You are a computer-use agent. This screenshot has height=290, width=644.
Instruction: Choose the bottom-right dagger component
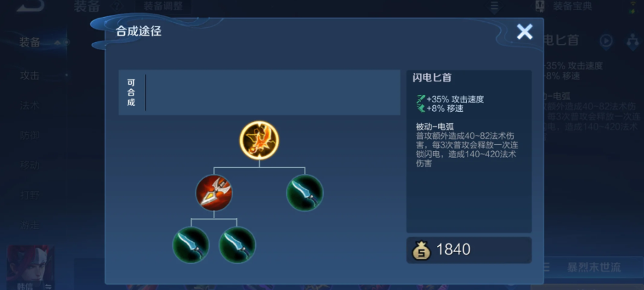click(x=237, y=245)
